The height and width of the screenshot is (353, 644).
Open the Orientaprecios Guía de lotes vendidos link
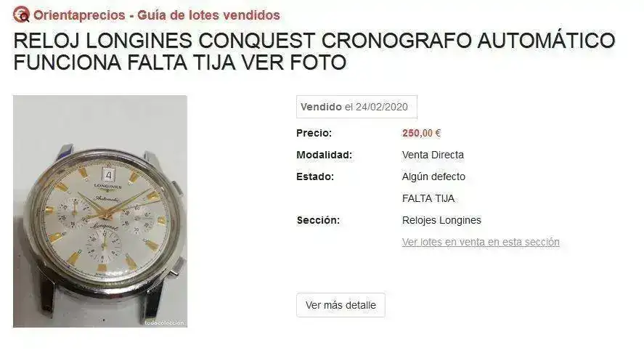pos(157,15)
